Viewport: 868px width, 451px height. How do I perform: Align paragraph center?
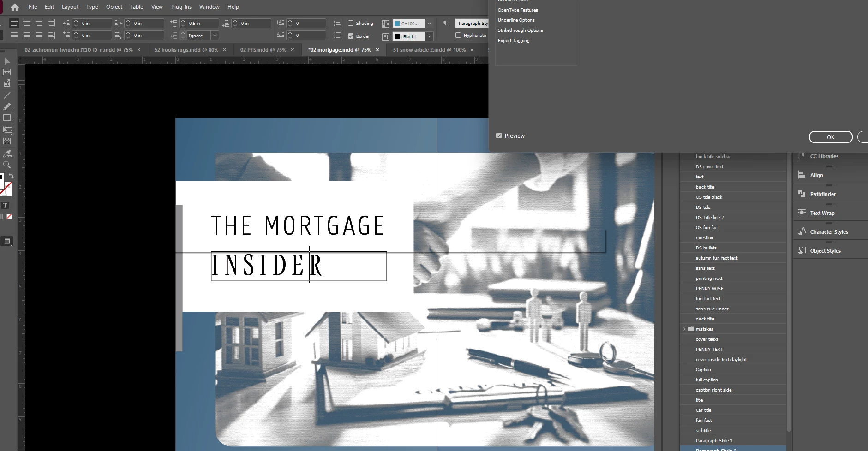(27, 23)
